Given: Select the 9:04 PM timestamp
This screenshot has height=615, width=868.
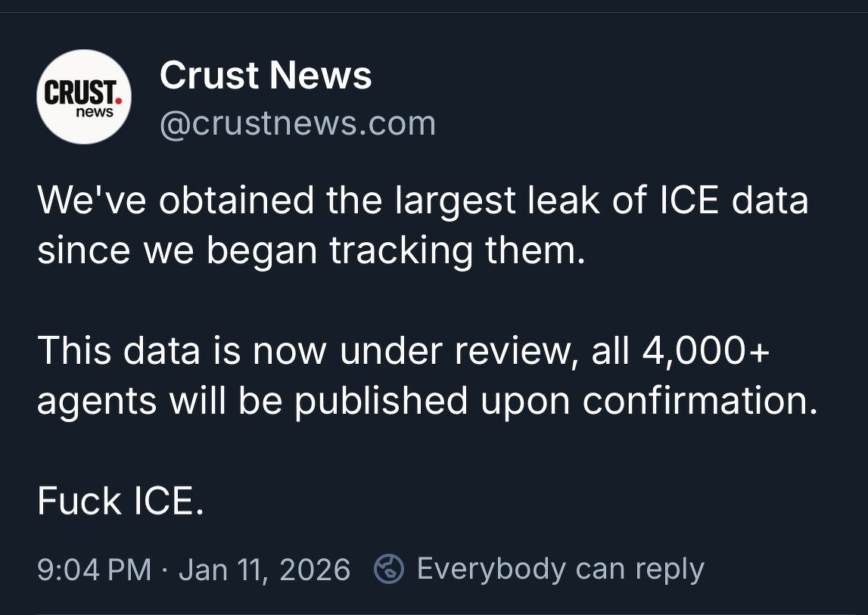Looking at the screenshot, I should (92, 568).
